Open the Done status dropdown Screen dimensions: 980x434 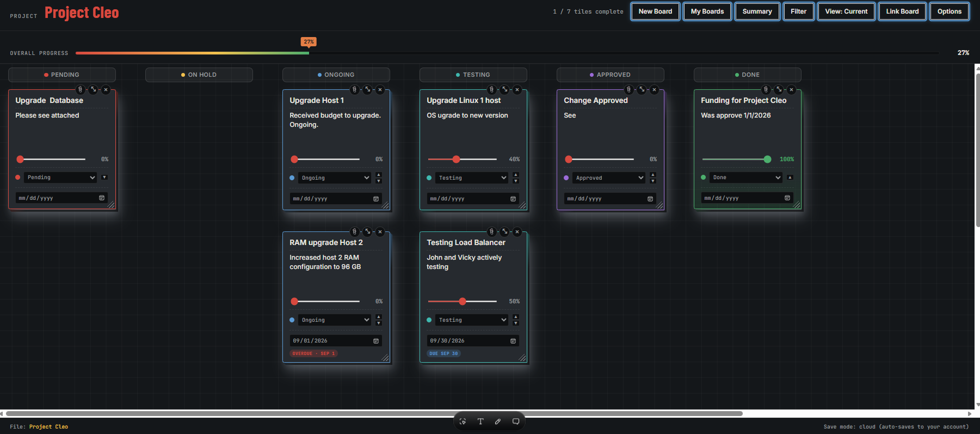(x=746, y=178)
